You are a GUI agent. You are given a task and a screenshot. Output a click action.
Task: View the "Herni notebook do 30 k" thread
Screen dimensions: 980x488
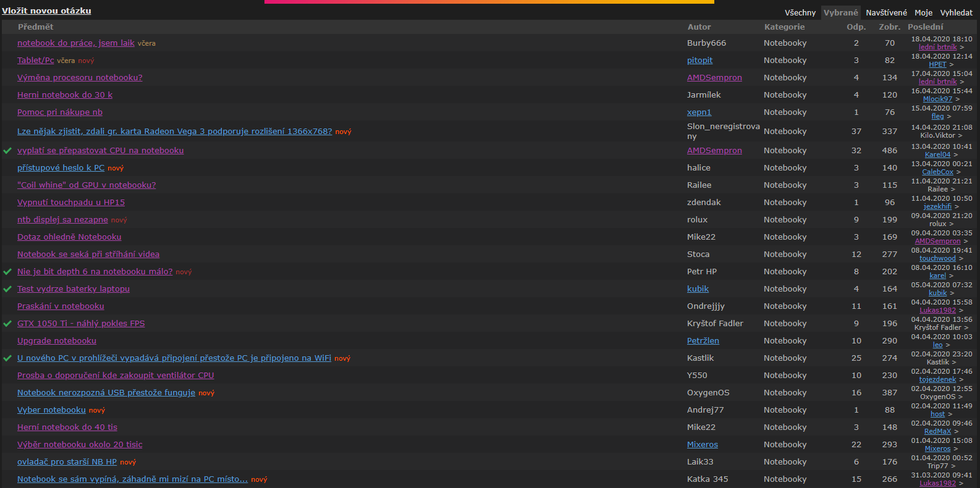click(65, 95)
